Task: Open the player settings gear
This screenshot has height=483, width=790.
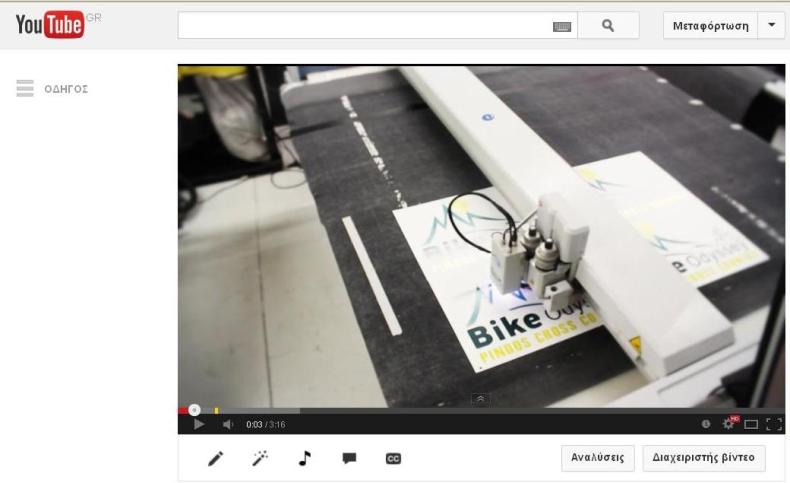Action: [729, 424]
